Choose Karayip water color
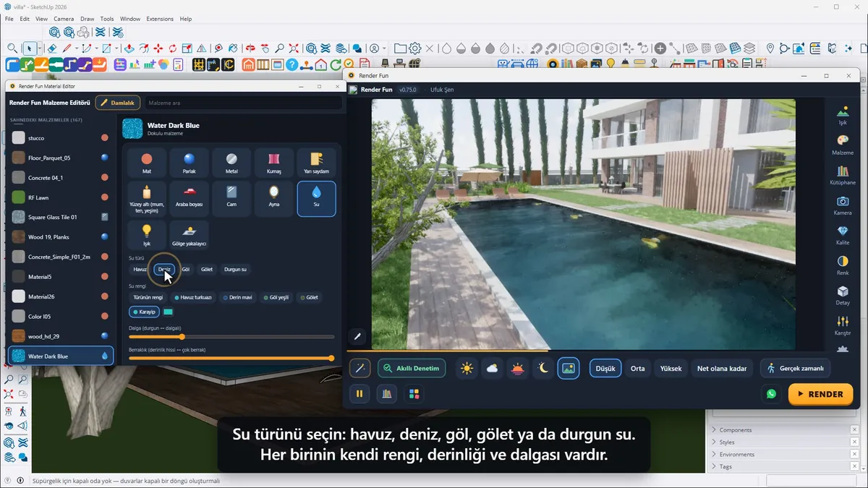Viewport: 868px width, 488px height. (x=144, y=312)
